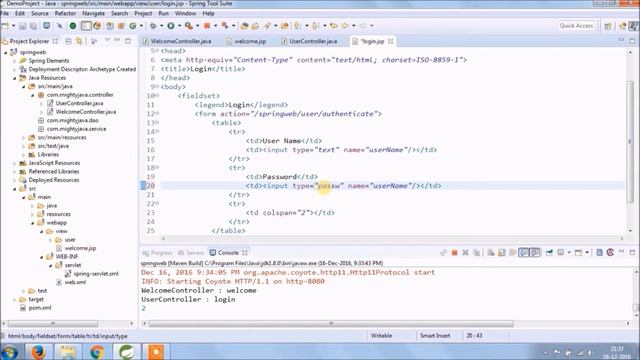Viewport: 640px width, 360px height.
Task: Open the Project menu
Action: coord(143,13)
